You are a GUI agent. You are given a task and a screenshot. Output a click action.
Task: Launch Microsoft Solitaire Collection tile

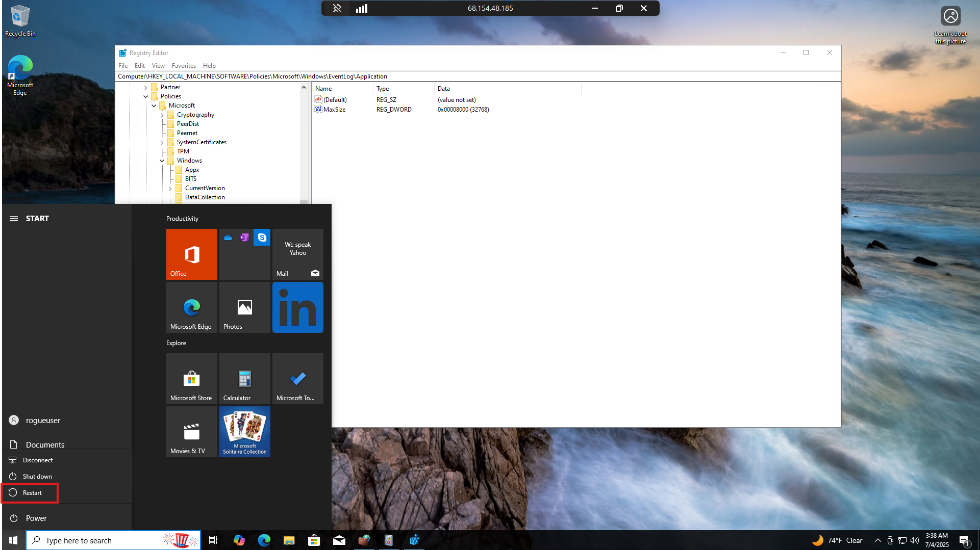244,432
